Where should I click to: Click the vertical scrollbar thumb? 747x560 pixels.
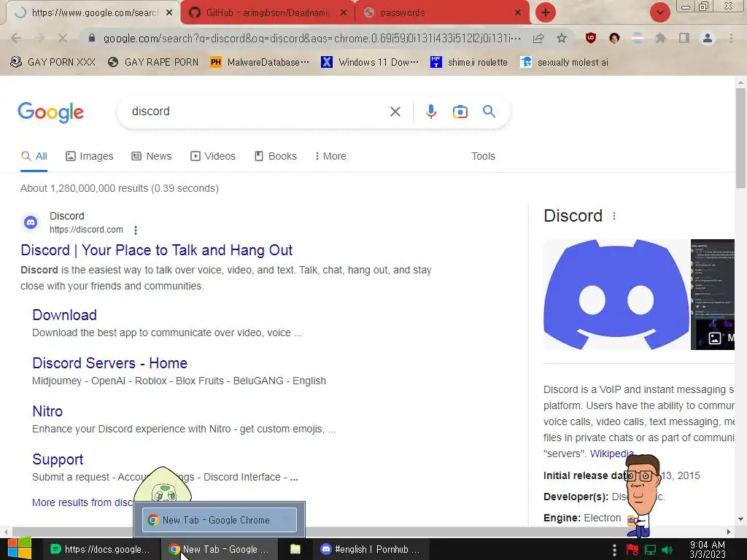coord(740,138)
